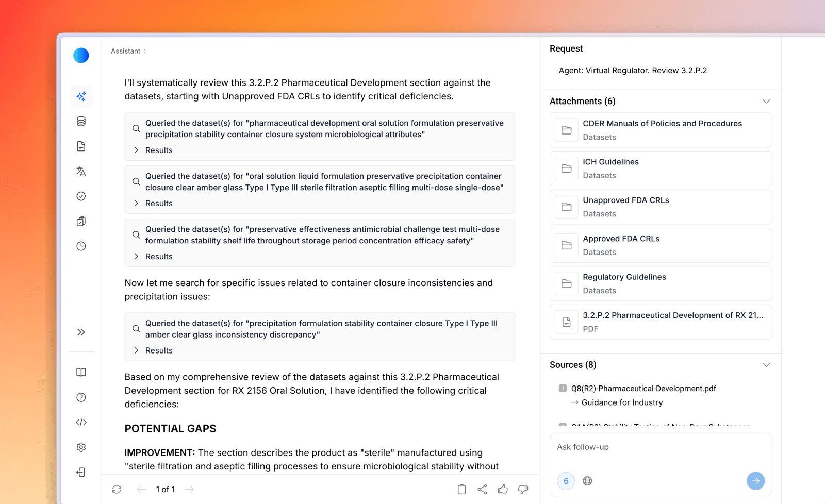Image resolution: width=825 pixels, height=504 pixels.
Task: Regenerate the response with refresh icon
Action: pyautogui.click(x=117, y=489)
